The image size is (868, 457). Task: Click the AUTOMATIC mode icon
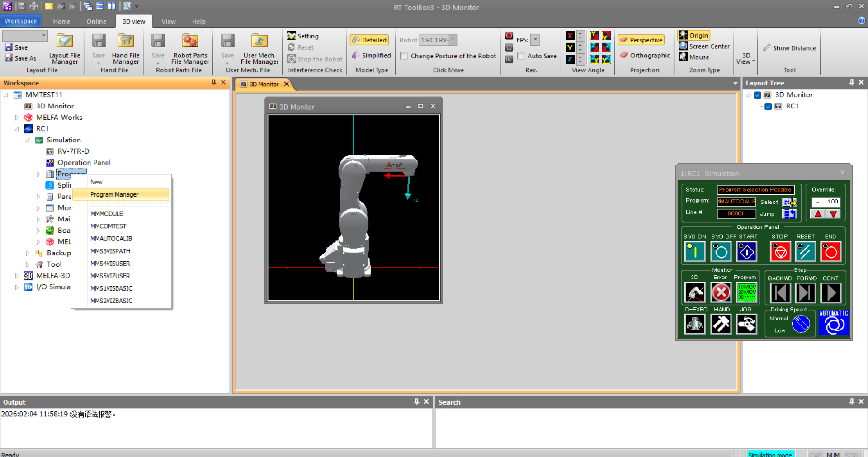pyautogui.click(x=834, y=323)
